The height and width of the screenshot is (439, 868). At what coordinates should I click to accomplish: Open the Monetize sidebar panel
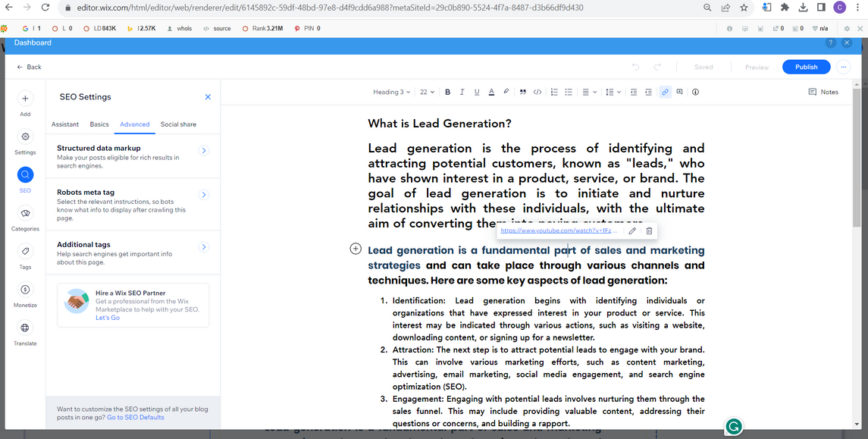click(x=25, y=295)
